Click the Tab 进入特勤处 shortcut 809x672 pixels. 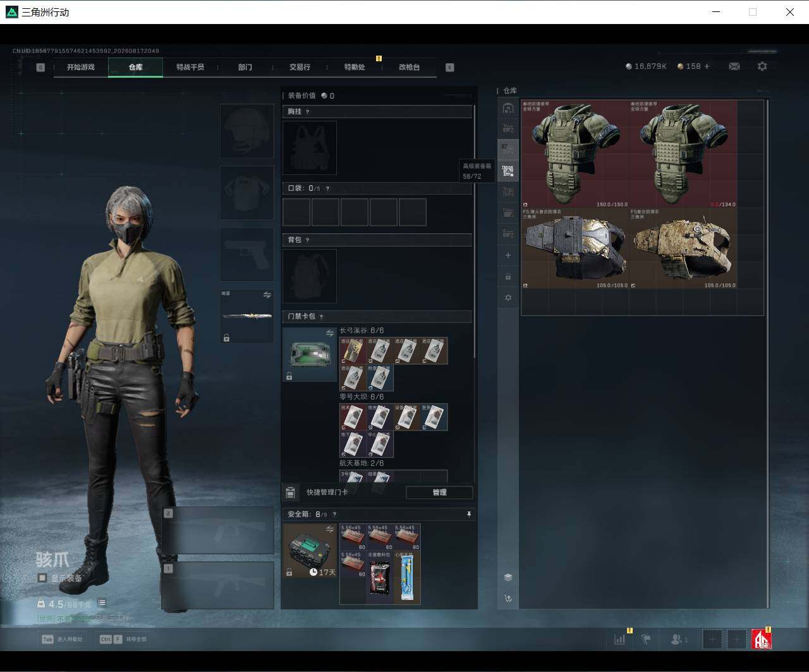coord(62,639)
